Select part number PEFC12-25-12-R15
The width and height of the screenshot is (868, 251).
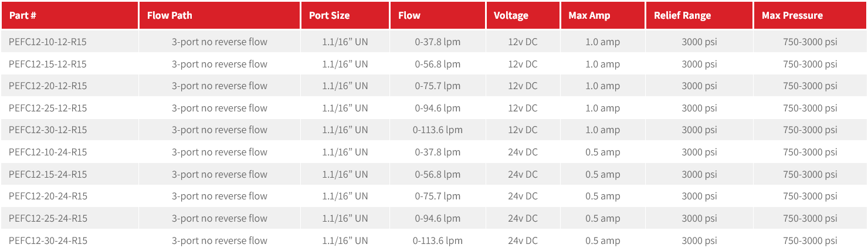tap(48, 108)
